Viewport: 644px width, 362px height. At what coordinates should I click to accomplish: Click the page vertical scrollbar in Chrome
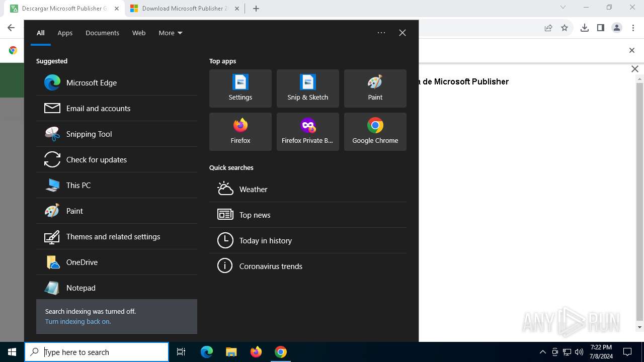point(640,201)
